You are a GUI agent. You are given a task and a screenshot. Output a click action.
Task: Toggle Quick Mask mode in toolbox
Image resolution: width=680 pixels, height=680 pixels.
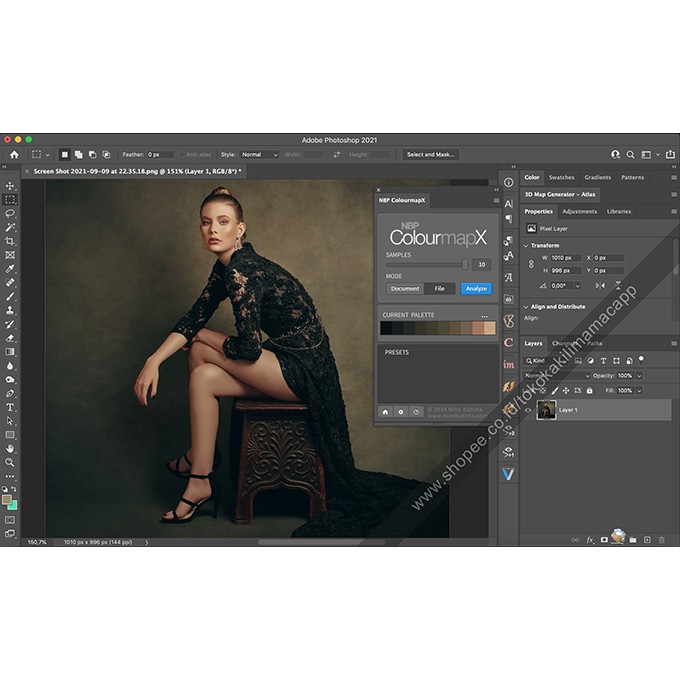pyautogui.click(x=10, y=520)
